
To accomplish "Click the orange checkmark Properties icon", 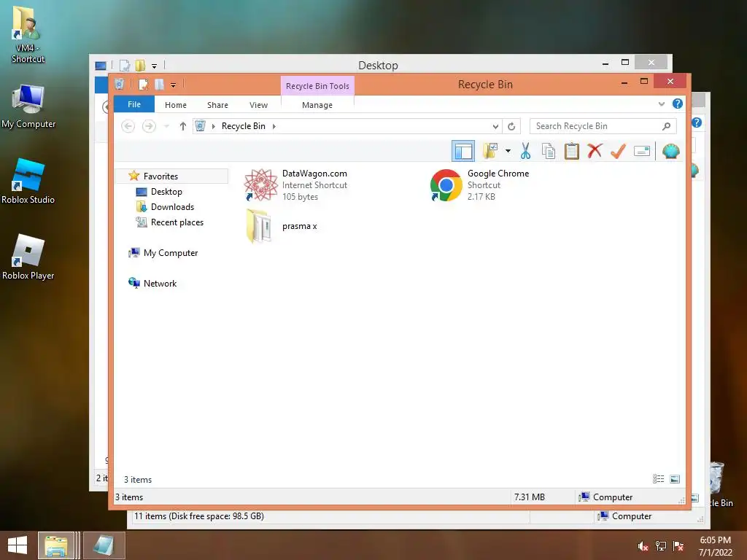I will (x=618, y=152).
